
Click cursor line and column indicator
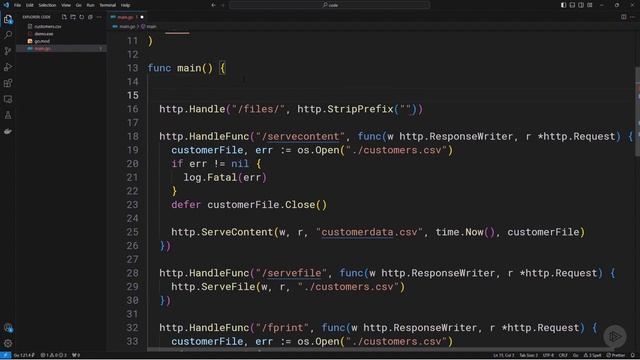point(503,356)
